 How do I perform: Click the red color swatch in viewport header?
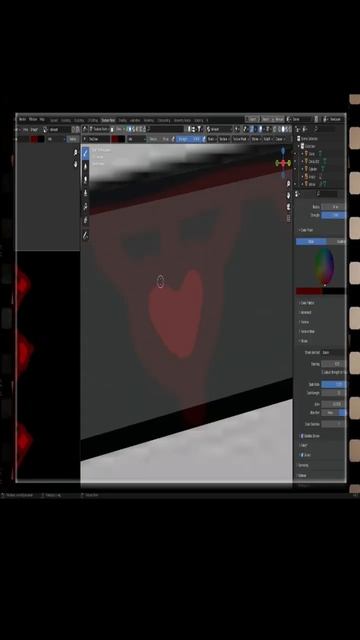pos(115,139)
